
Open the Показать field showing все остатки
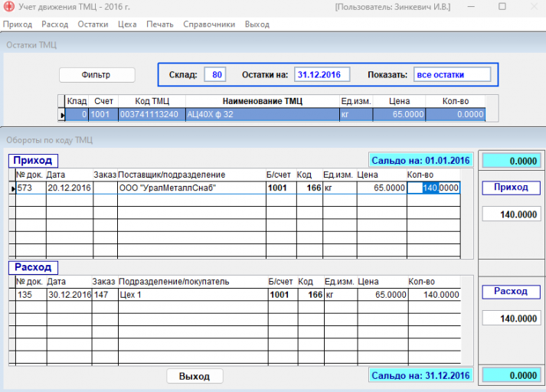(452, 74)
